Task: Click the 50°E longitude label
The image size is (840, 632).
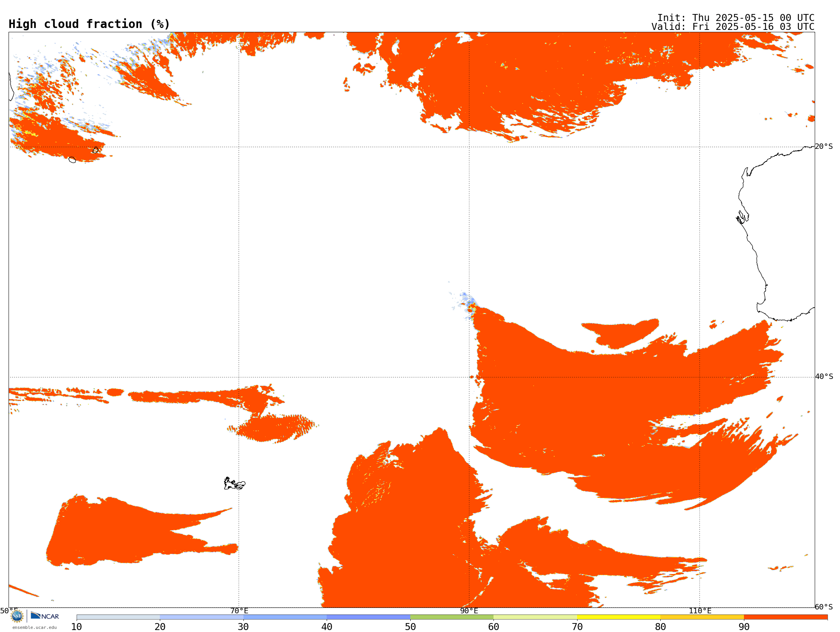Action: (x=9, y=611)
